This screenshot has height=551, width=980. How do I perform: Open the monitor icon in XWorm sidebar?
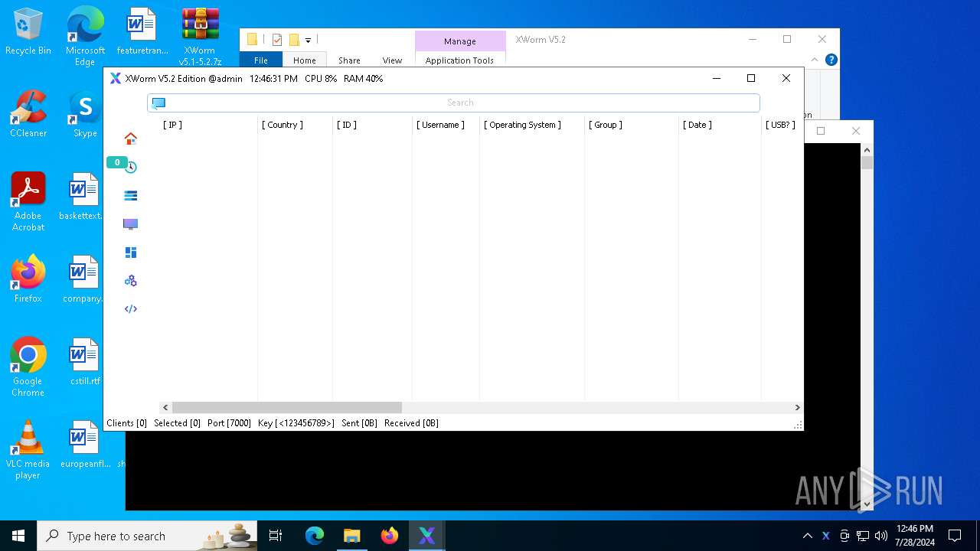131,224
